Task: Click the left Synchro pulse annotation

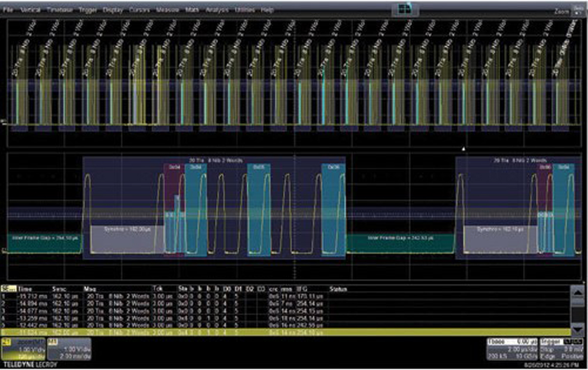Action: [127, 229]
